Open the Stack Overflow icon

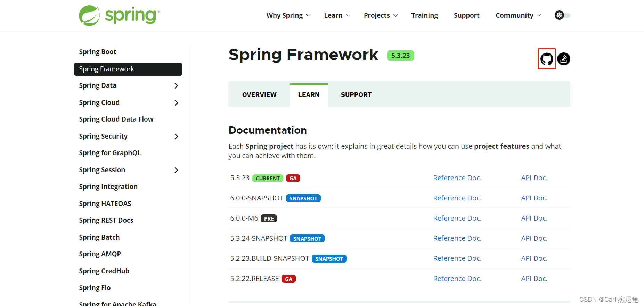564,59
